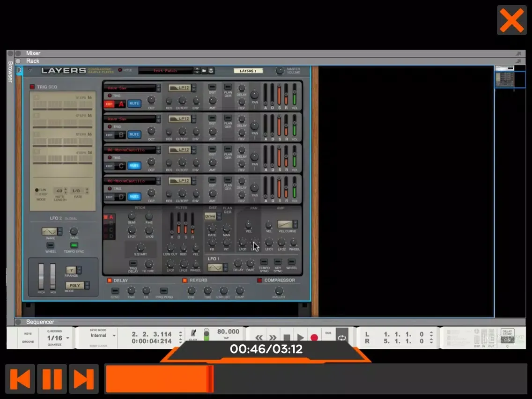Click layer A sample selector arrows
Image resolution: width=532 pixels, height=399 pixels.
pyautogui.click(x=158, y=88)
